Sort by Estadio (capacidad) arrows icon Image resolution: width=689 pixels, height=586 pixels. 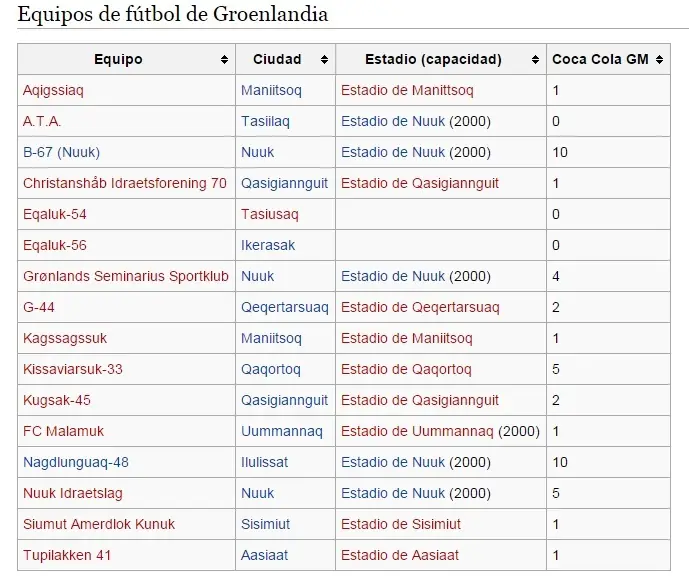tap(533, 60)
